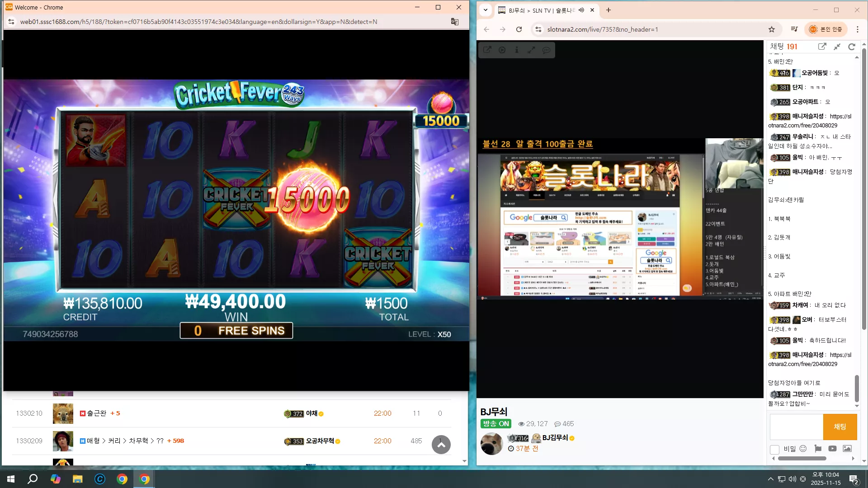Click the chat horizontal scrollbar
Viewport: 868px width, 488px height.
tap(802, 459)
